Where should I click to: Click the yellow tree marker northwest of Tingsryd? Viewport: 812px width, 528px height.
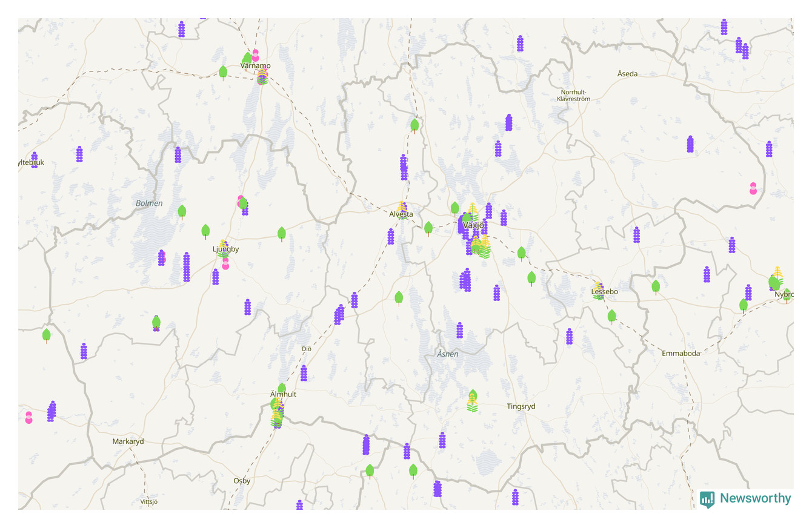click(x=472, y=403)
